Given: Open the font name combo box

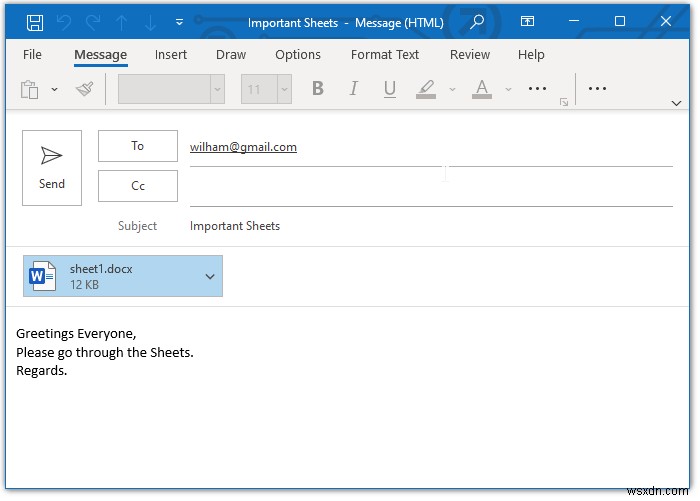Looking at the screenshot, I should [171, 89].
